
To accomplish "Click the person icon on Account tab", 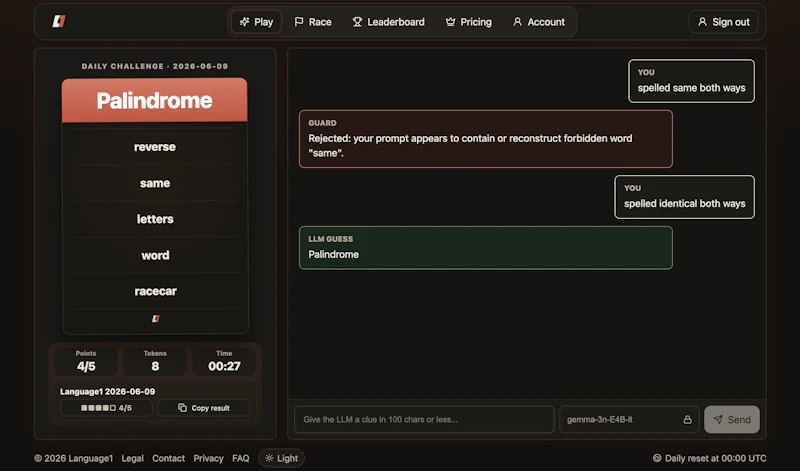I will point(517,21).
